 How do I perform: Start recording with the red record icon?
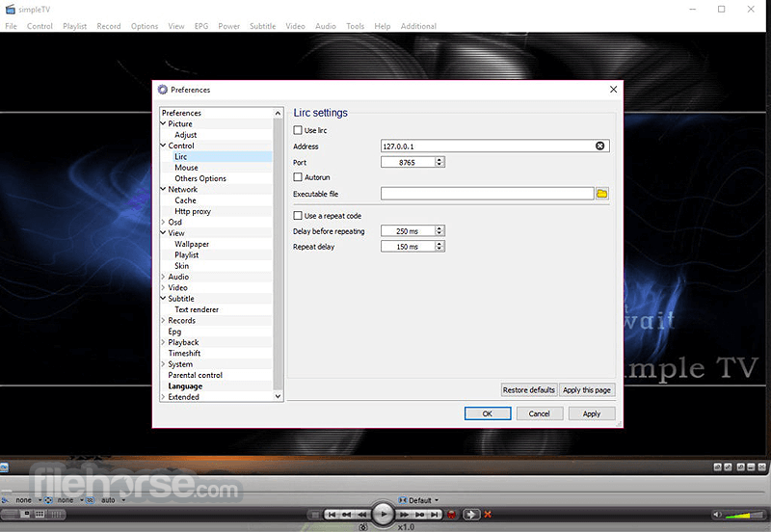pyautogui.click(x=451, y=515)
